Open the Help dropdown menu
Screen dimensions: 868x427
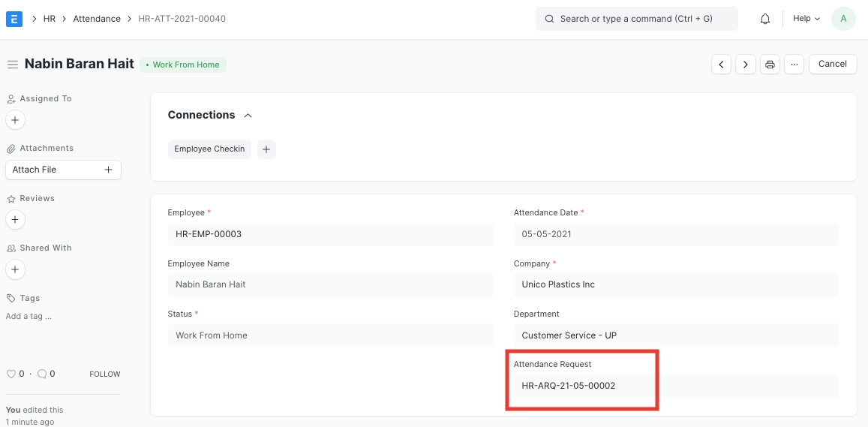click(x=806, y=19)
